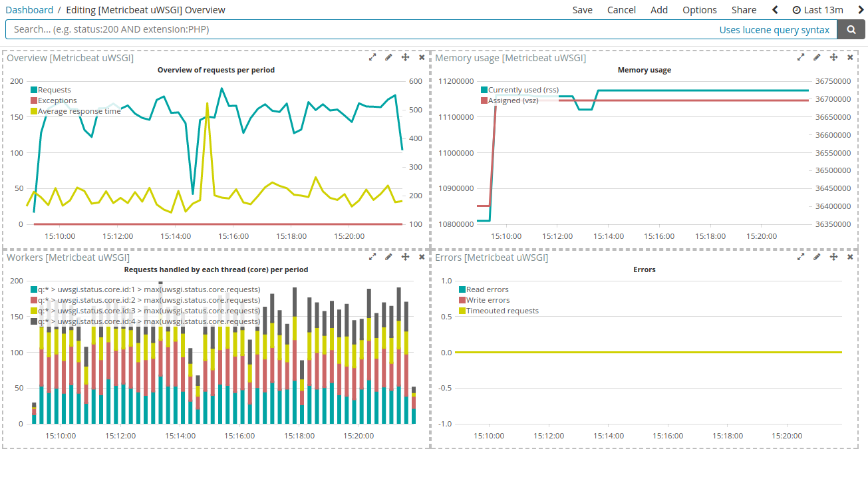
Task: Click the move icon on the Workers panel
Action: tap(405, 257)
